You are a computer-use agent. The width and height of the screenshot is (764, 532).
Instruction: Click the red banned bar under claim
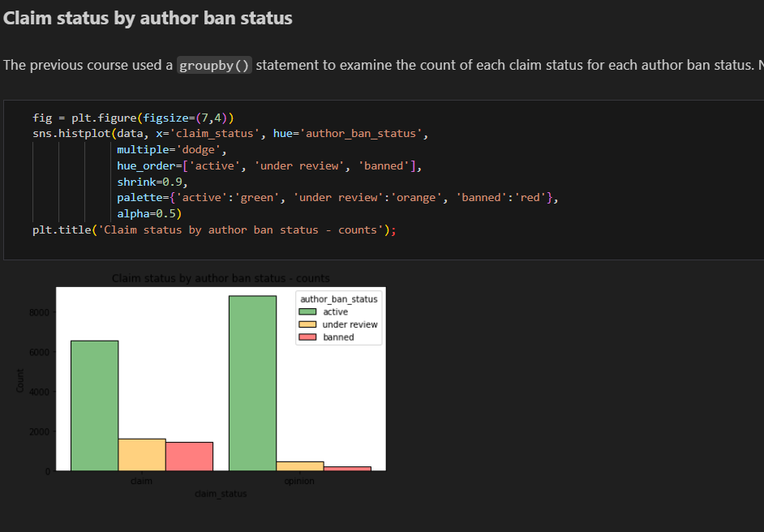point(188,456)
